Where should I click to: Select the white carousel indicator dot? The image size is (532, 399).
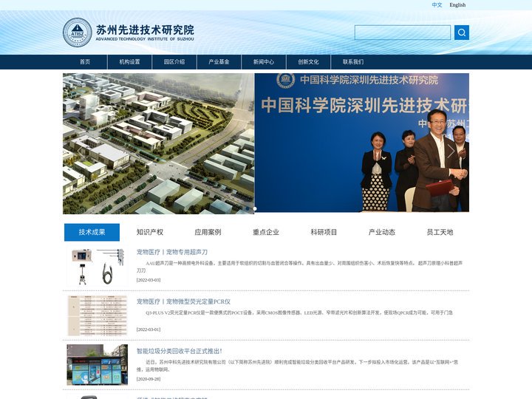[x=255, y=208]
